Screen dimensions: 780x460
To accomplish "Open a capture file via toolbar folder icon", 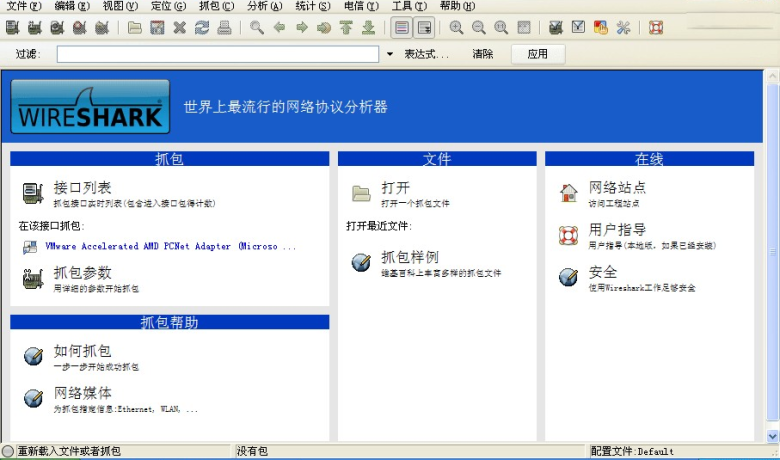I will pos(134,27).
